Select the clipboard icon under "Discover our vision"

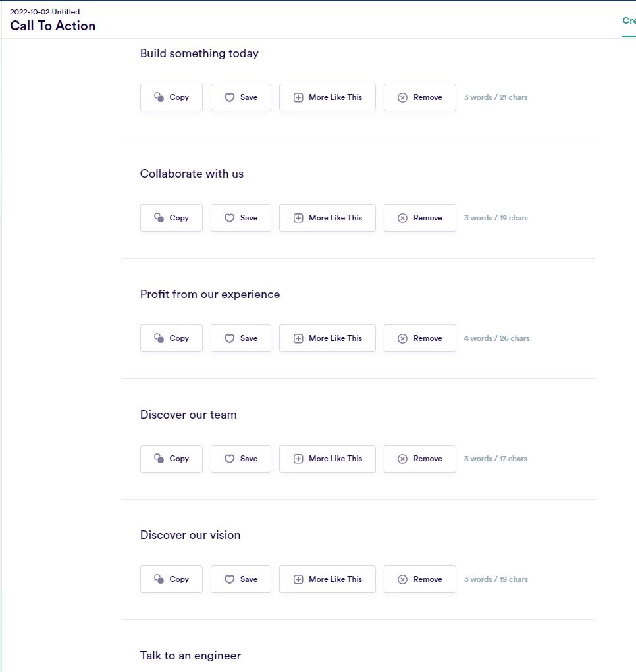tap(158, 579)
